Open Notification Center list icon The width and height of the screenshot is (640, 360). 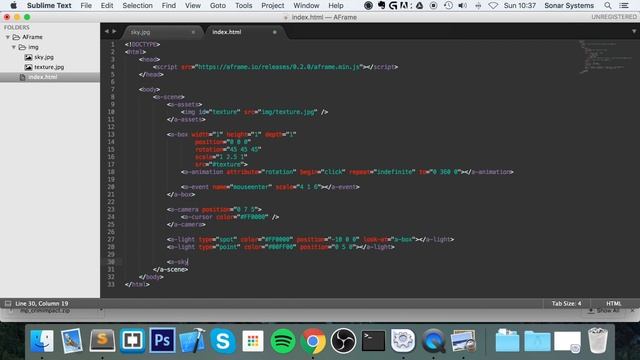coord(624,6)
